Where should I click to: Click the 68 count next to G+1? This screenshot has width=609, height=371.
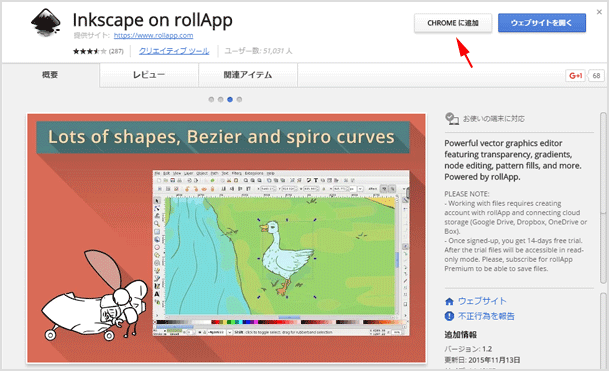[597, 75]
